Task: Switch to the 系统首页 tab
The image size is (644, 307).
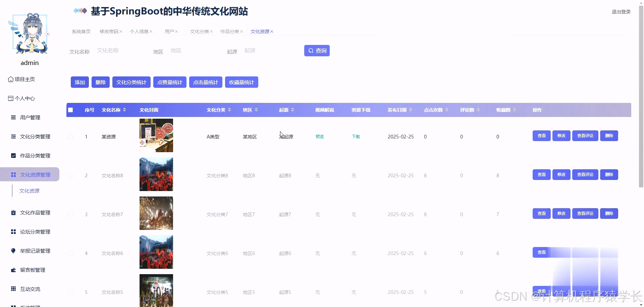Action: coord(80,31)
